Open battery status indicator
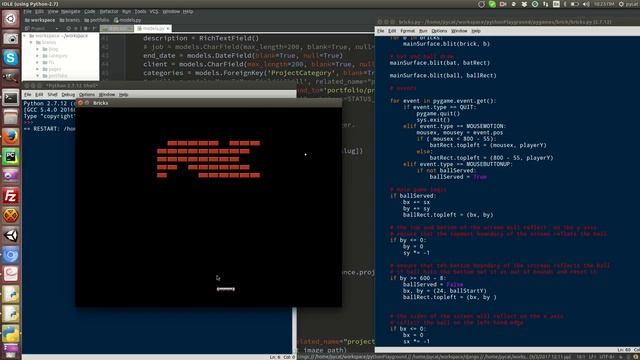This screenshot has height=360, width=640. 575,4
